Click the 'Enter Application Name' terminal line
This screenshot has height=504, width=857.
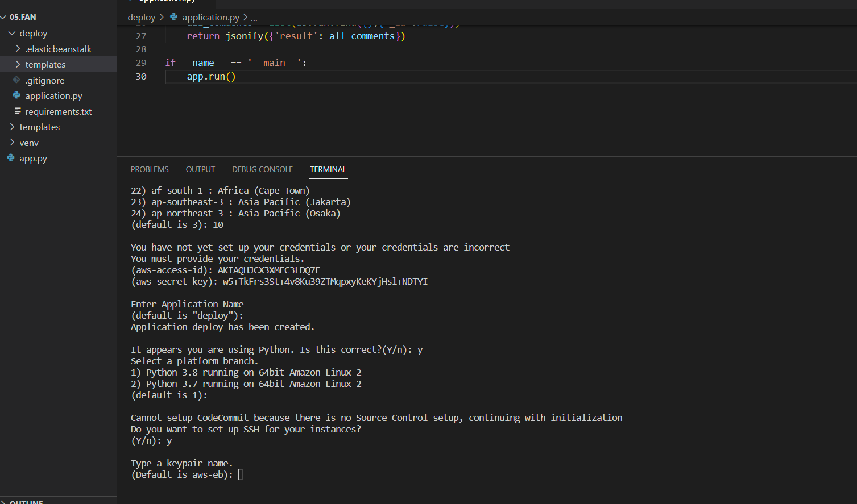[187, 304]
